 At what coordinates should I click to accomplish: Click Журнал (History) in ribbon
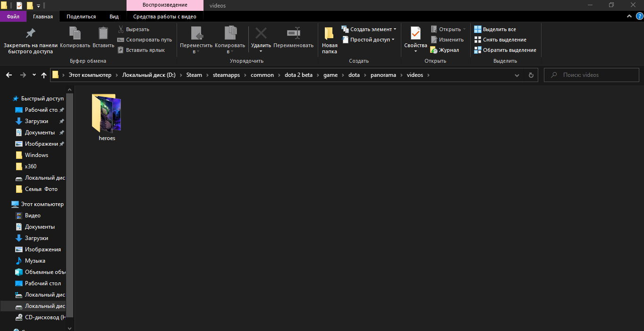click(x=444, y=50)
